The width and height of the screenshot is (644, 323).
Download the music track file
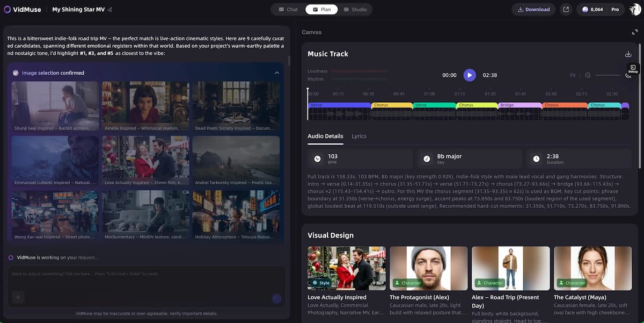pos(628,54)
